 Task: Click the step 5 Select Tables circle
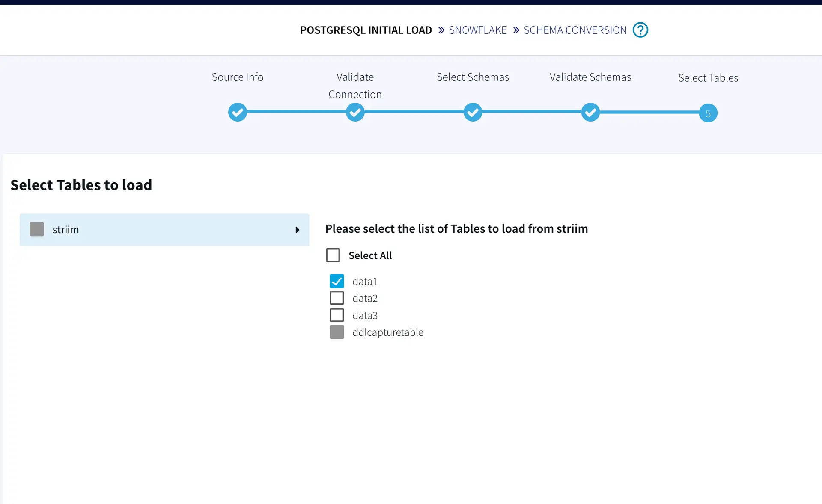tap(708, 113)
